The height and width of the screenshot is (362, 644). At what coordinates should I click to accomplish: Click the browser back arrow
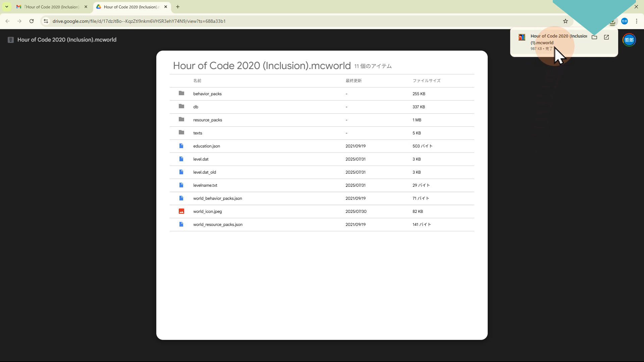(x=7, y=21)
